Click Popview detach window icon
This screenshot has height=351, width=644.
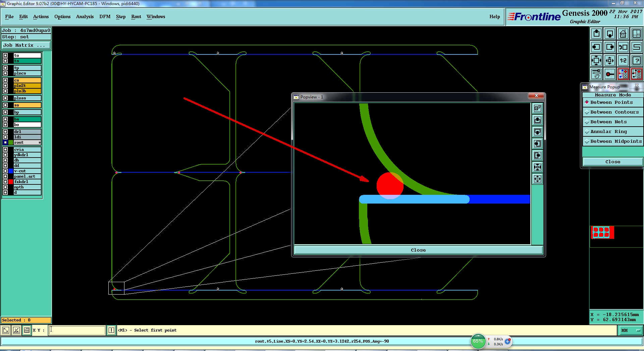pos(537,108)
